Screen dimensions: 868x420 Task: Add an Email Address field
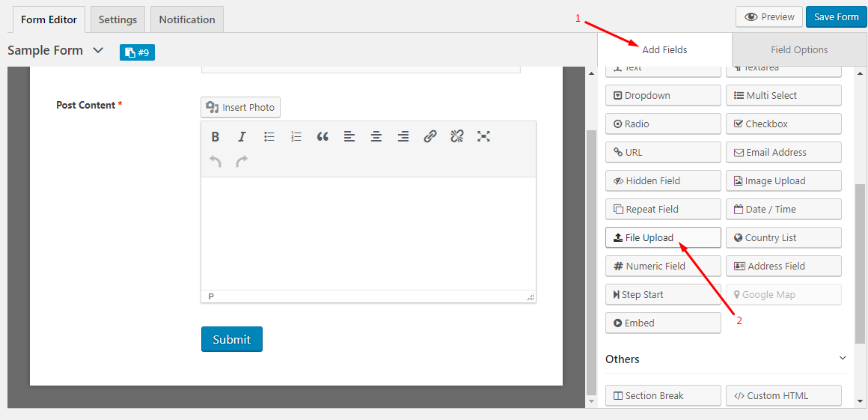tap(784, 153)
